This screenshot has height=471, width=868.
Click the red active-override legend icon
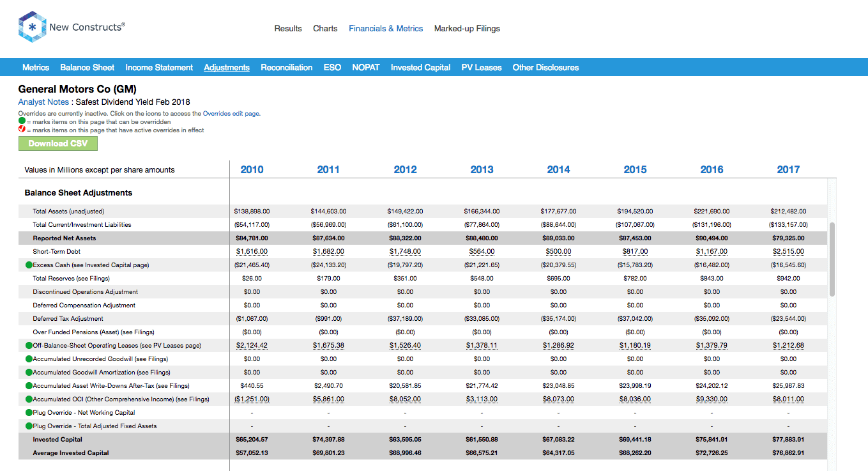[x=22, y=130]
